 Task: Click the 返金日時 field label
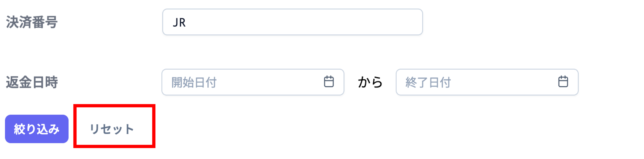click(x=32, y=82)
